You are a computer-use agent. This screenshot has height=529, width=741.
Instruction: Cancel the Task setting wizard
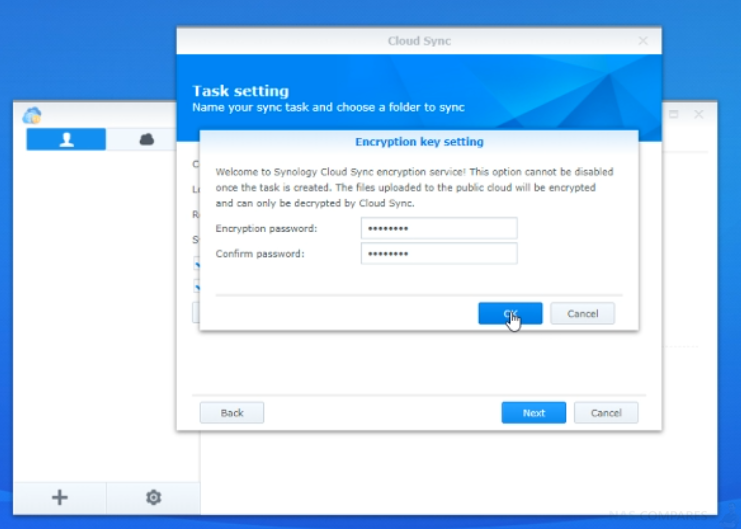[x=606, y=413]
